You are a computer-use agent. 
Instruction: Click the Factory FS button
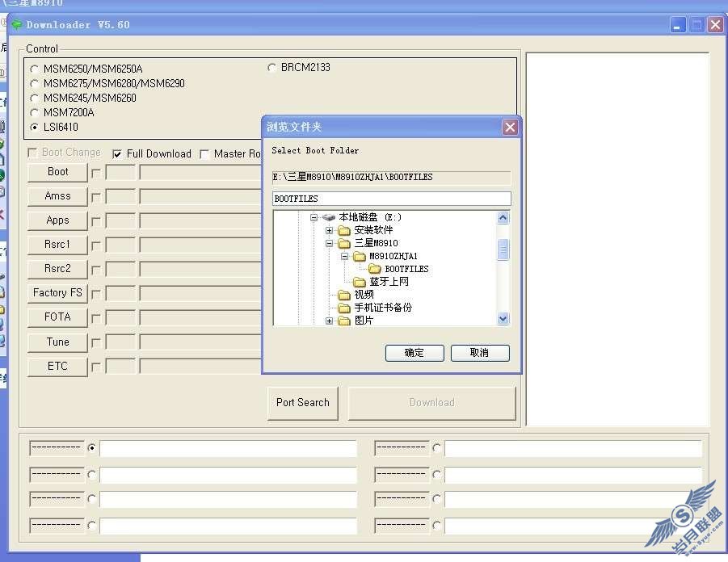coord(57,293)
